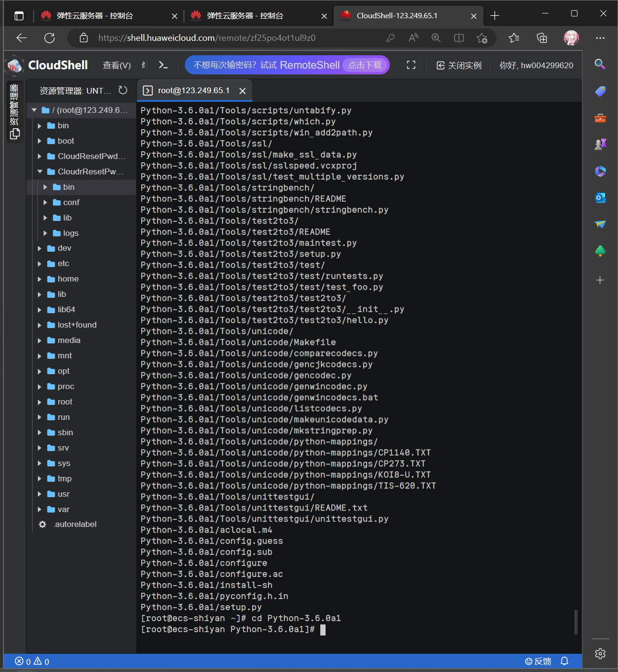Go back to the previous page
Image resolution: width=618 pixels, height=672 pixels.
(x=22, y=38)
